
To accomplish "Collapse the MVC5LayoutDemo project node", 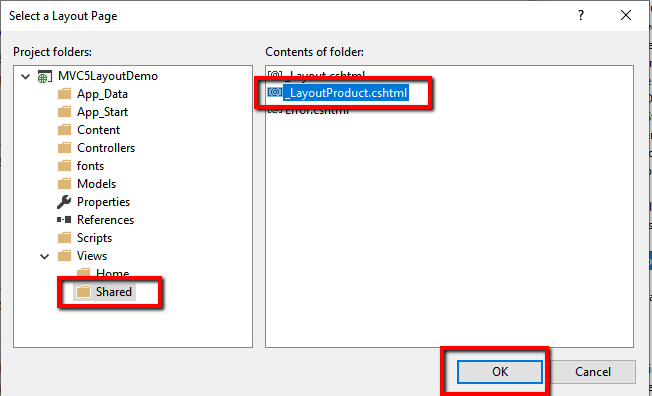I will point(26,77).
